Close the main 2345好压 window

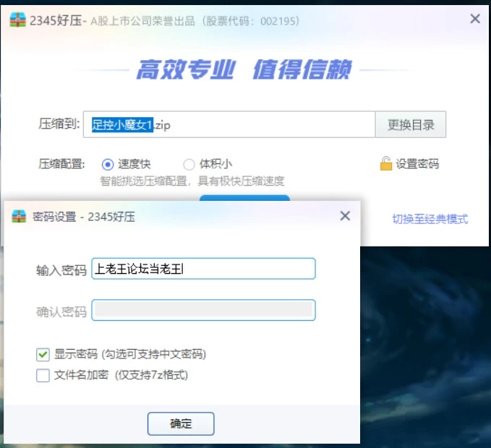tap(475, 19)
